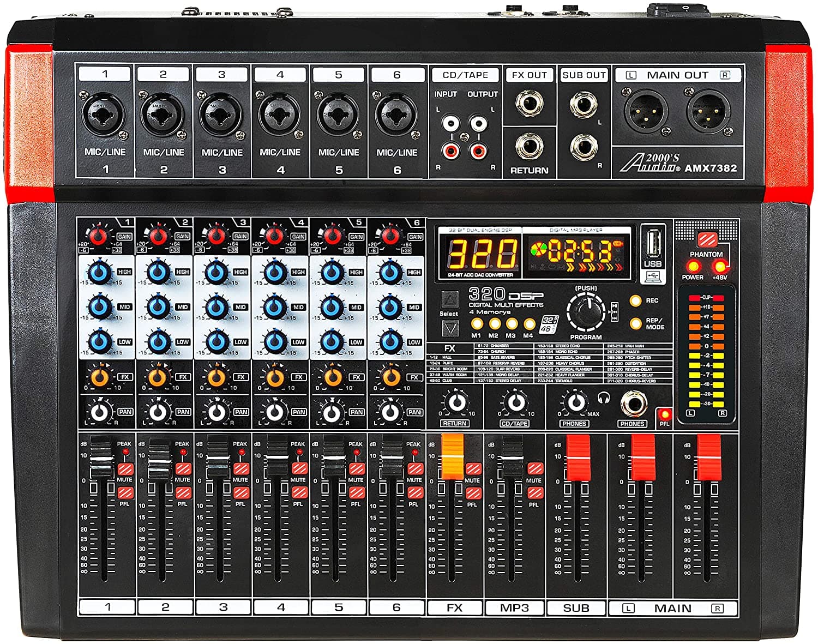Recall DSP memory M1

pyautogui.click(x=477, y=324)
